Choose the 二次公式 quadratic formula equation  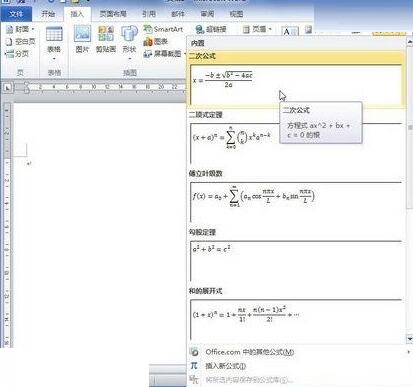coord(296,85)
